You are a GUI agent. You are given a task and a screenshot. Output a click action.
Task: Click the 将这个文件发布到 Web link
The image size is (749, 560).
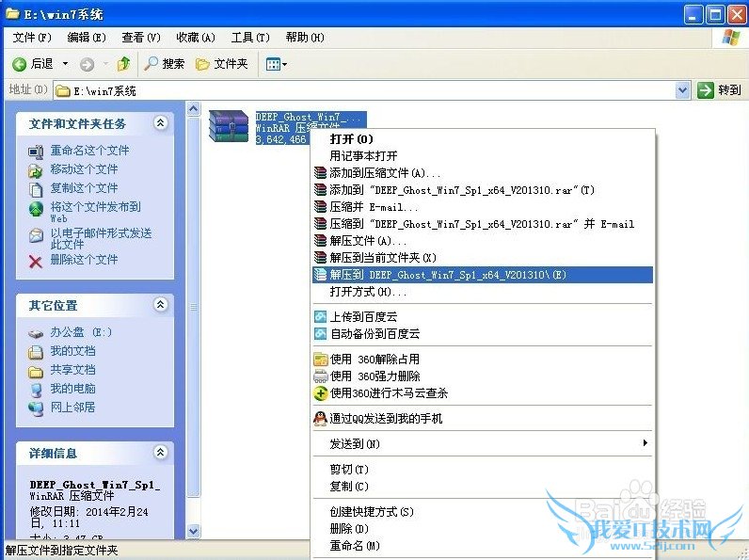[x=96, y=212]
